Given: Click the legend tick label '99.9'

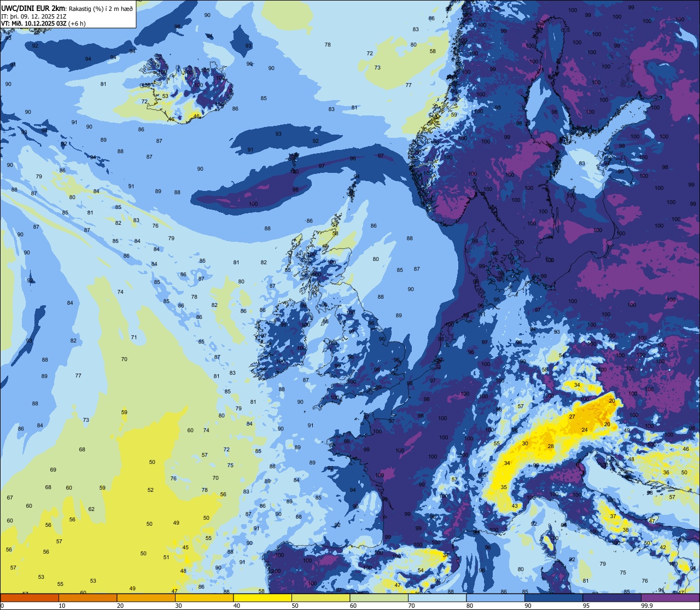Looking at the screenshot, I should pyautogui.click(x=647, y=606).
